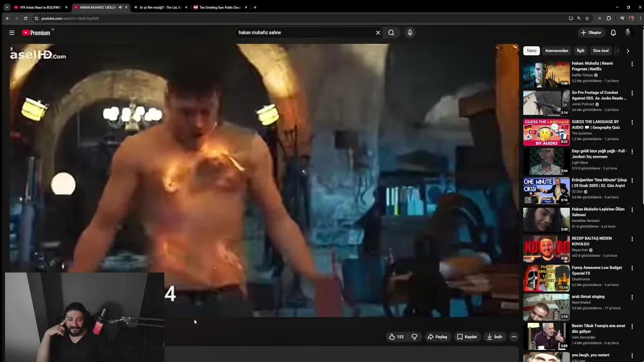
Task: Go back in browser history
Action: click(x=7, y=19)
